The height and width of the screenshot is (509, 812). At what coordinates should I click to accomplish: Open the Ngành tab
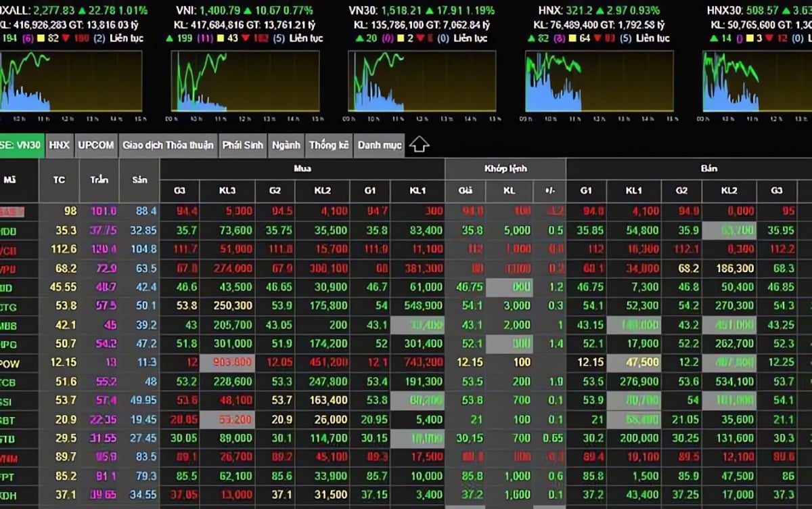pos(286,145)
